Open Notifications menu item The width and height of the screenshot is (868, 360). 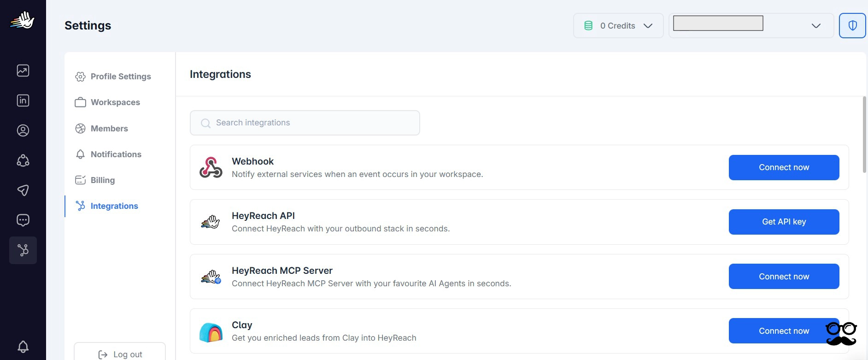click(108, 154)
